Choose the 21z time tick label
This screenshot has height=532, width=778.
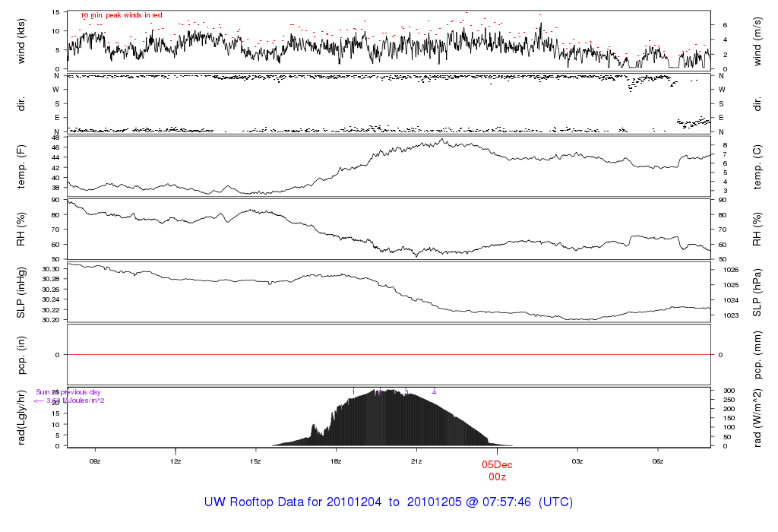pos(417,460)
